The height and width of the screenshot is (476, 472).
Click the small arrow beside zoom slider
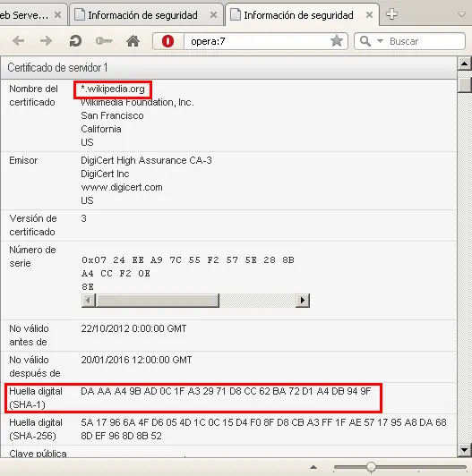313,467
